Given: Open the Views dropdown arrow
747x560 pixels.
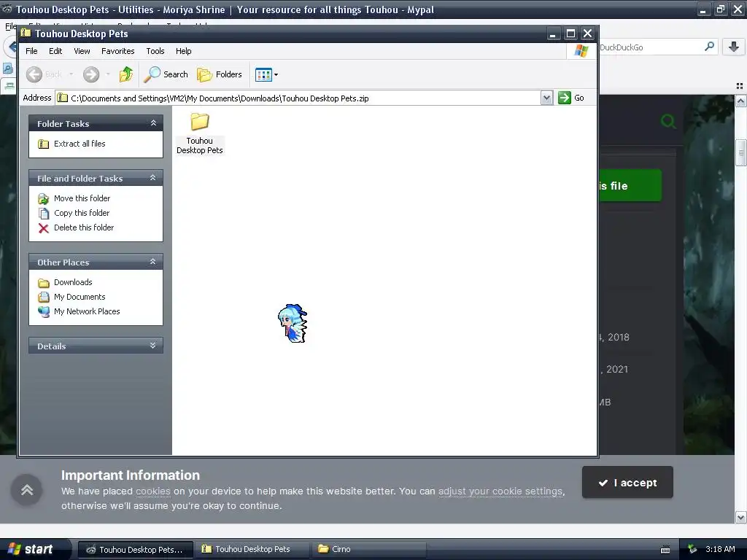Looking at the screenshot, I should (276, 75).
